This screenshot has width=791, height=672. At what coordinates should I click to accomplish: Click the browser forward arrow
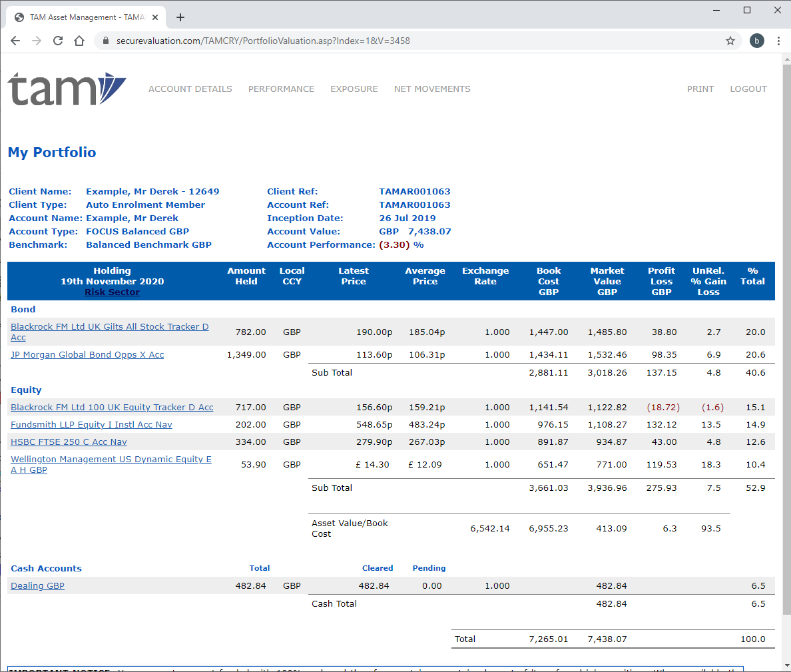(37, 41)
